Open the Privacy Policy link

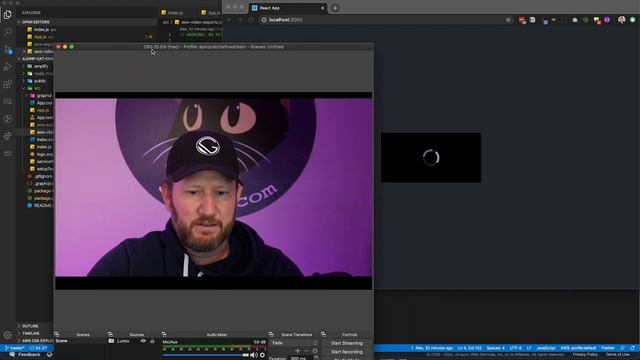[x=585, y=355]
